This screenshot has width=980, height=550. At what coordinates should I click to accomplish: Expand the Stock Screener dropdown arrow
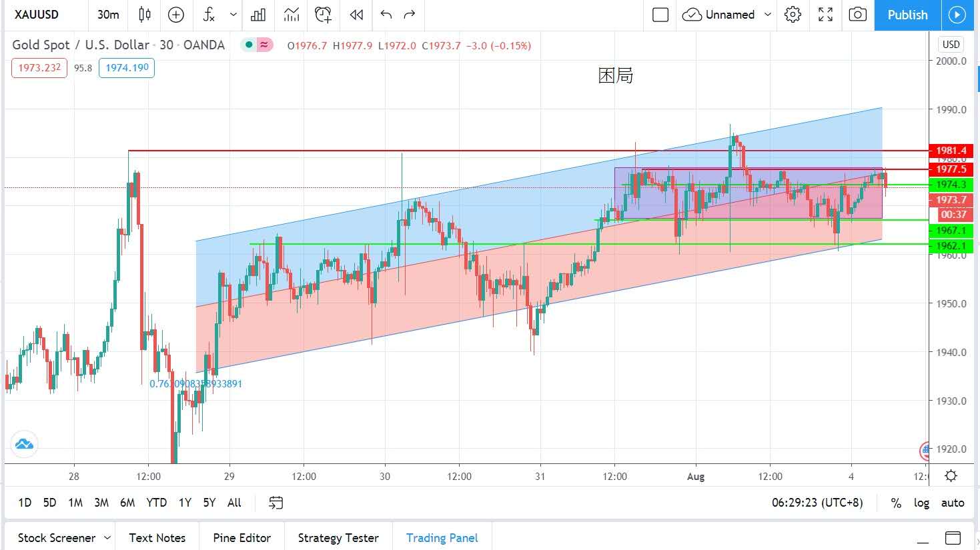(x=107, y=538)
